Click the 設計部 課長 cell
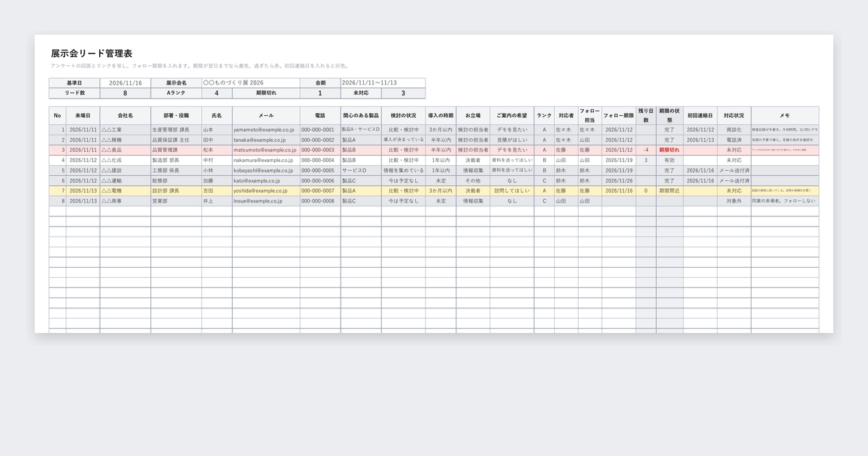Image resolution: width=868 pixels, height=456 pixels. coord(176,190)
